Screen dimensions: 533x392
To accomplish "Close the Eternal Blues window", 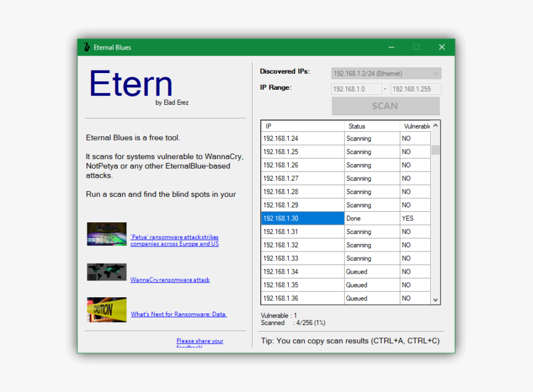I will (x=441, y=47).
